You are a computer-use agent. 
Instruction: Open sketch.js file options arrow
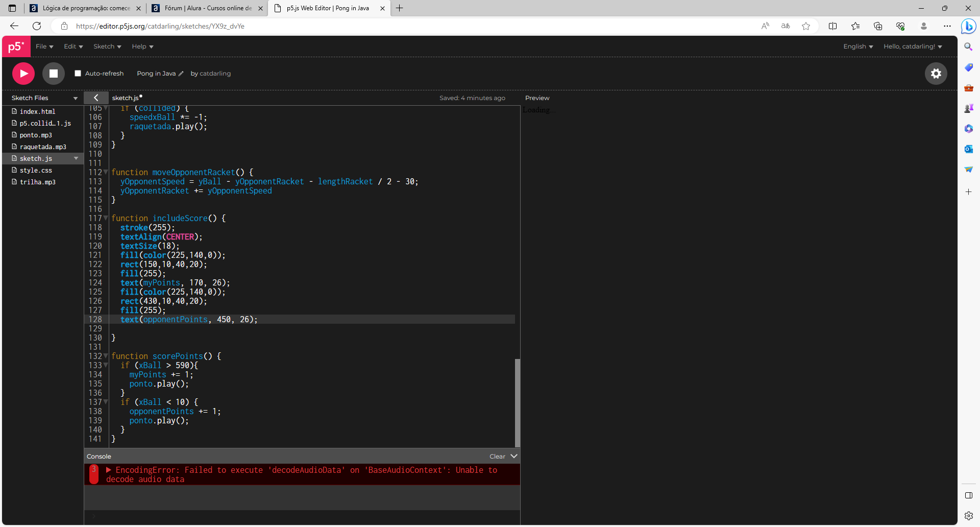[76, 158]
